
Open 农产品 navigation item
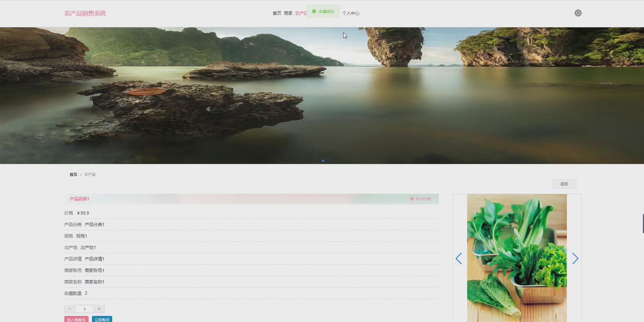[301, 13]
